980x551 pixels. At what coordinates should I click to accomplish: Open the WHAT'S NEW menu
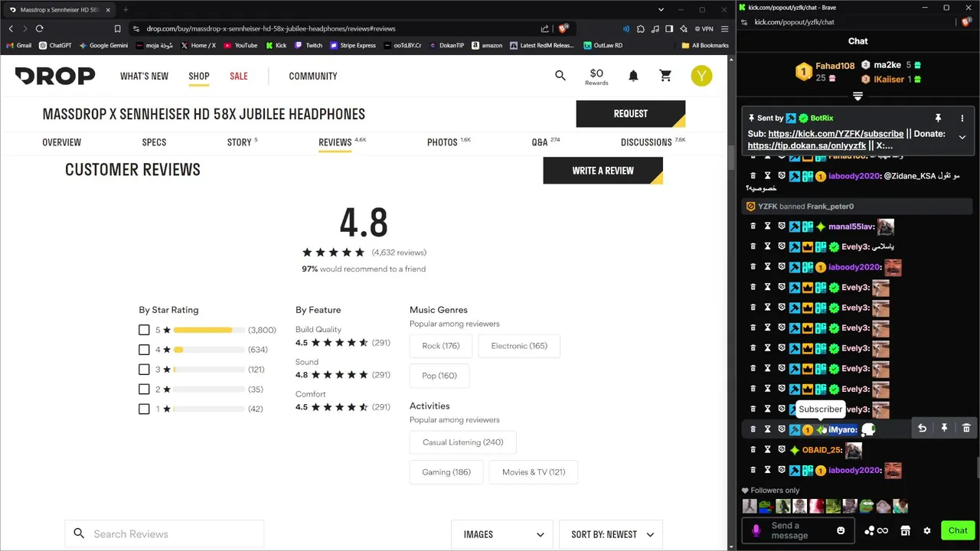pos(144,76)
